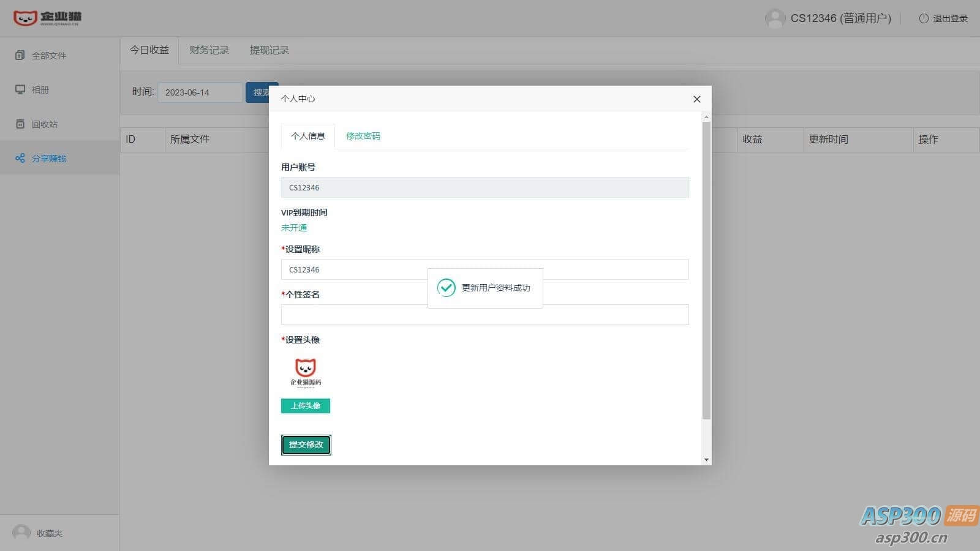Open the 相册 album monitor icon
The height and width of the screenshot is (551, 980).
point(20,89)
